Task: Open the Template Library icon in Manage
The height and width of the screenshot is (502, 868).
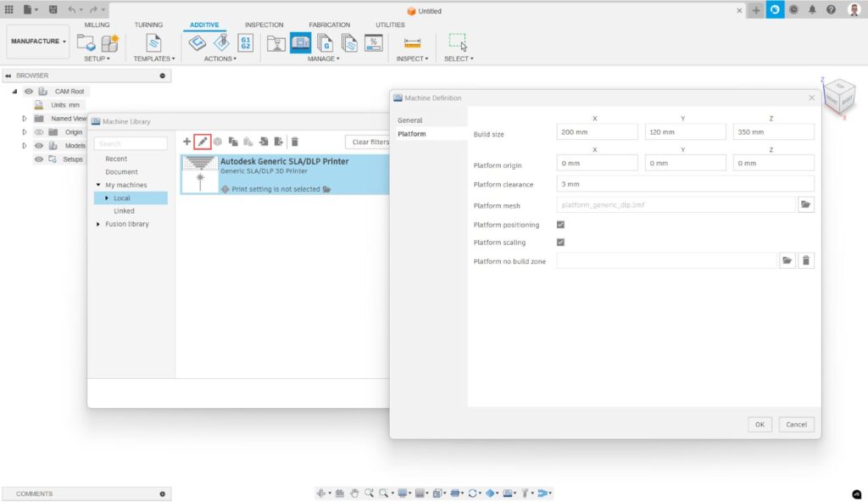Action: click(349, 42)
